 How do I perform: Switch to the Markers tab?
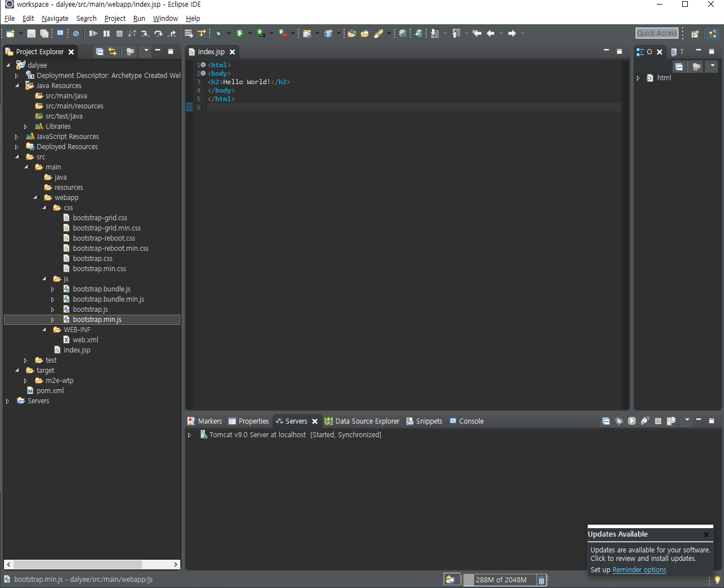pos(205,421)
